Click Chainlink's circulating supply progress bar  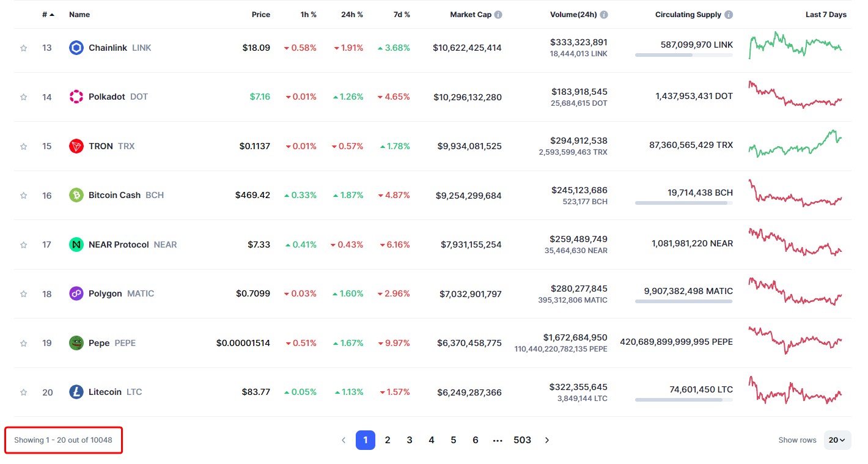[x=683, y=55]
